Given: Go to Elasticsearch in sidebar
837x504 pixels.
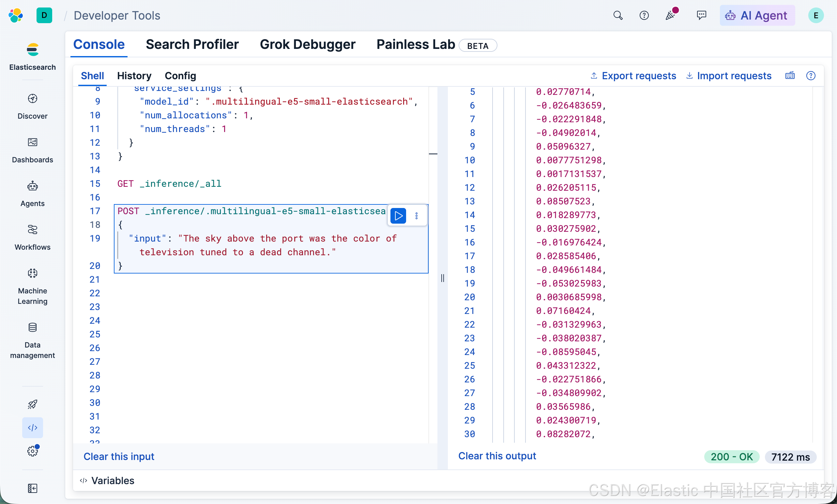Looking at the screenshot, I should pyautogui.click(x=32, y=57).
